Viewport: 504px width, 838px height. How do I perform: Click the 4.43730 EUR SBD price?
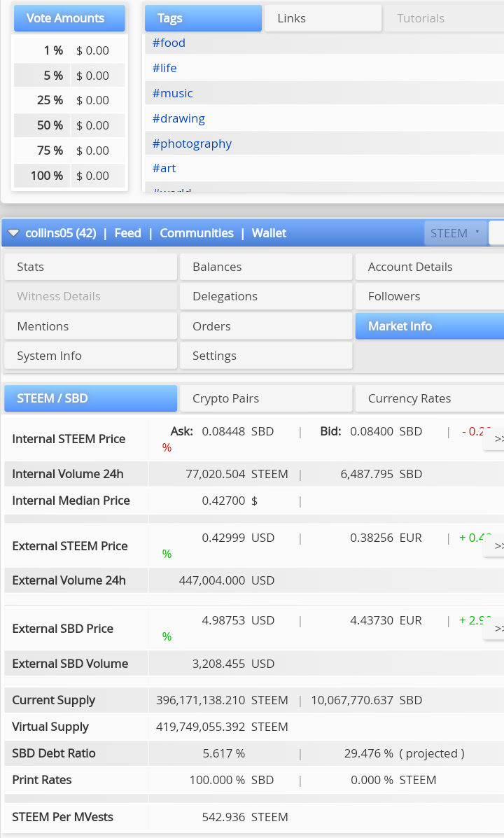click(x=386, y=620)
